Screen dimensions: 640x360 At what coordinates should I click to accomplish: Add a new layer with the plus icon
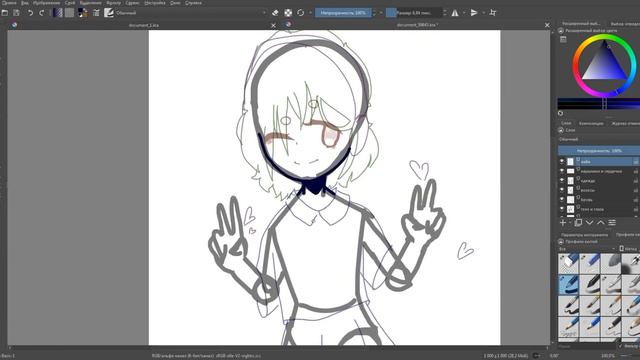pos(563,222)
